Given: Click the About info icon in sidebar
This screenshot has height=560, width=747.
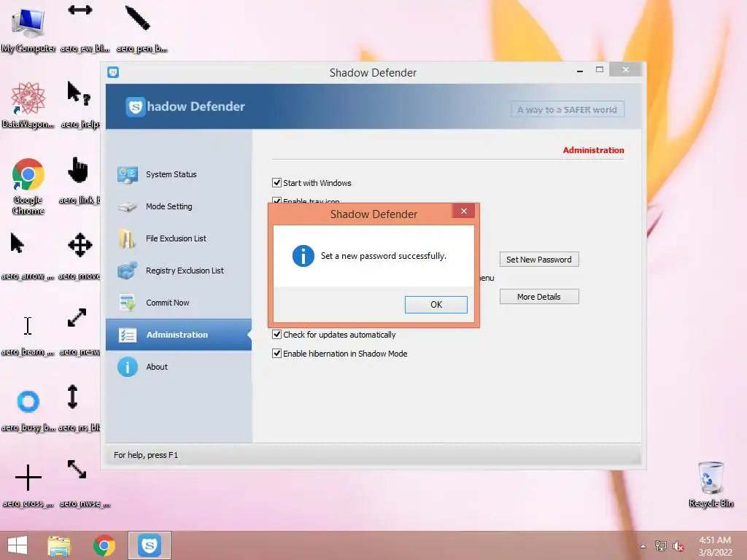Looking at the screenshot, I should pos(127,367).
